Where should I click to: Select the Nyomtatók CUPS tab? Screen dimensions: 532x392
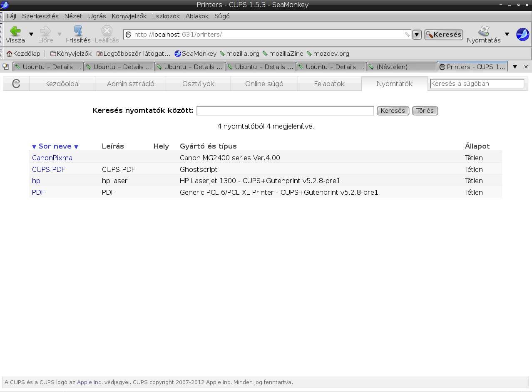[395, 84]
